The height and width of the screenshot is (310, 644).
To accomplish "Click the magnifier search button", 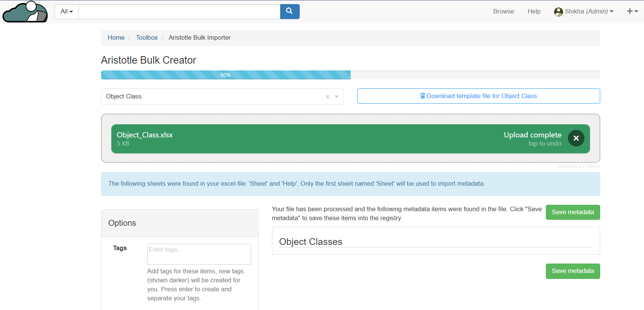I will click(x=290, y=12).
